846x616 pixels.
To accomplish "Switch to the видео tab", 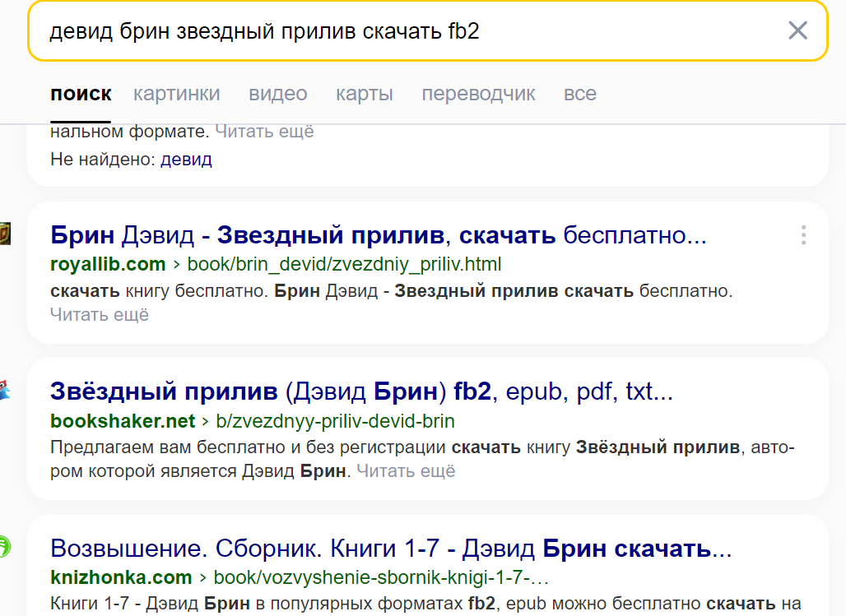I will click(278, 94).
